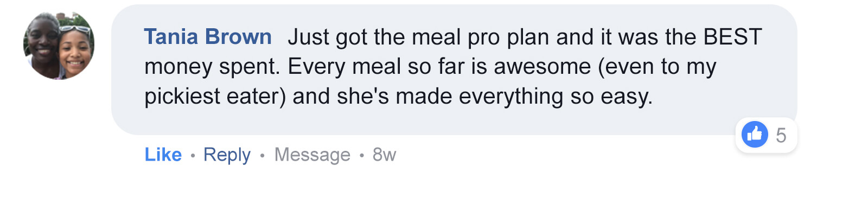Screen dimensions: 868x197
Task: Click the dot separator before 8w
Action: 362,156
